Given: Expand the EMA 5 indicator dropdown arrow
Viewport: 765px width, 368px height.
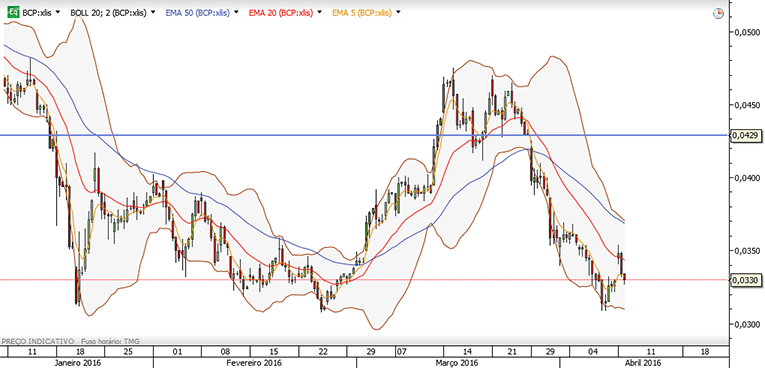Looking at the screenshot, I should [398, 13].
